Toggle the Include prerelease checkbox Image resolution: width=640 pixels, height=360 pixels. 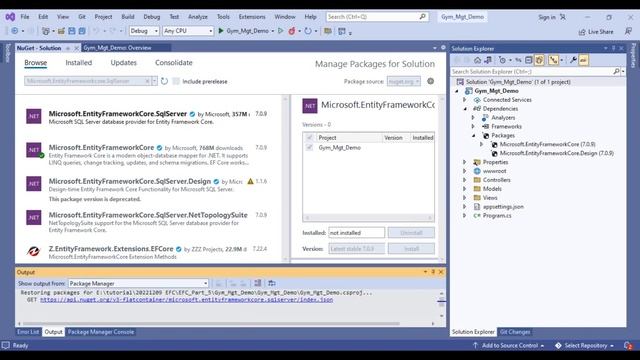176,81
